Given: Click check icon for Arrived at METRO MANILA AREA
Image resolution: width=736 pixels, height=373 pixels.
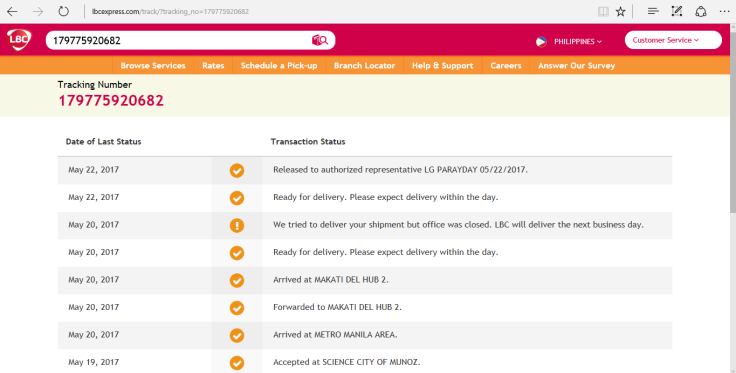Looking at the screenshot, I should pos(237,335).
